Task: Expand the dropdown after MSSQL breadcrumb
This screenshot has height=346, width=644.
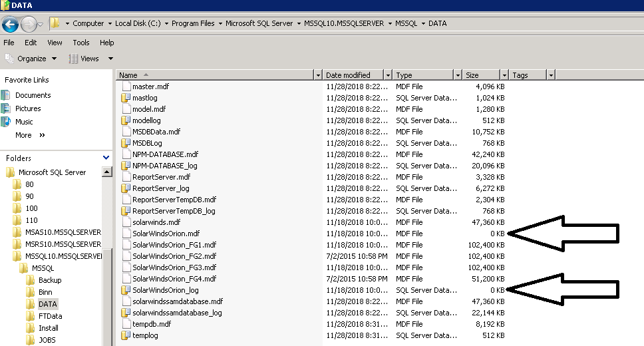Action: (x=423, y=24)
